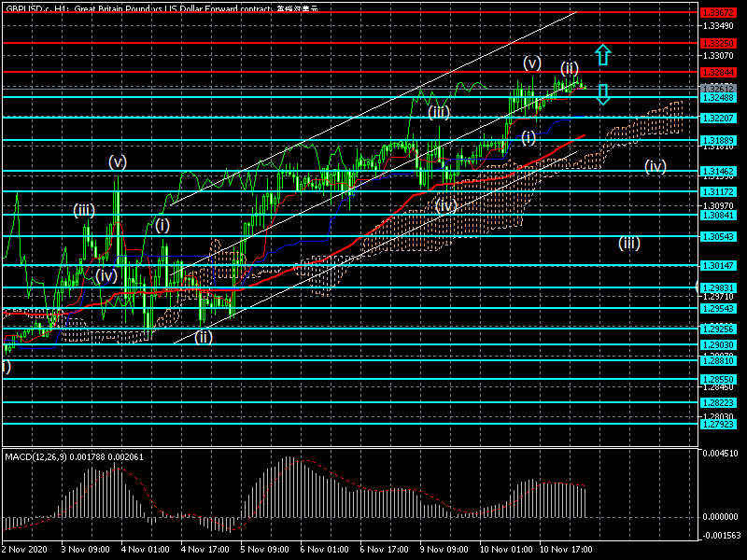Click the GBPUSD H1 chart title text
This screenshot has width=747, height=560.
pos(159,7)
